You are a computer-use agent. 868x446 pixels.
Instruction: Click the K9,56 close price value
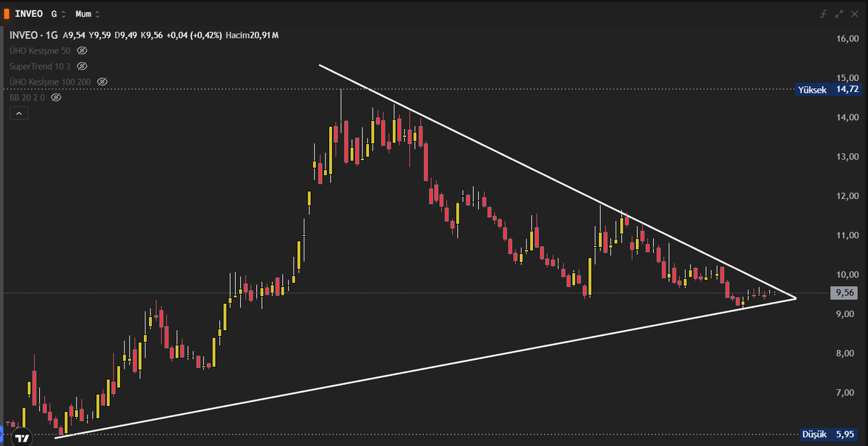[x=153, y=35]
